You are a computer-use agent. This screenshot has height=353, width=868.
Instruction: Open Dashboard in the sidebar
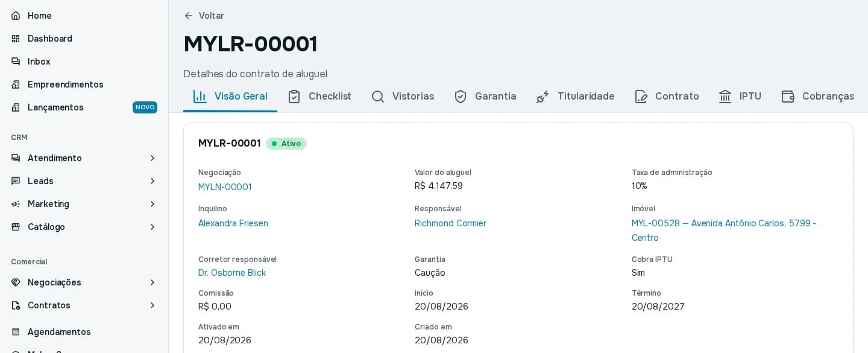pos(84,39)
